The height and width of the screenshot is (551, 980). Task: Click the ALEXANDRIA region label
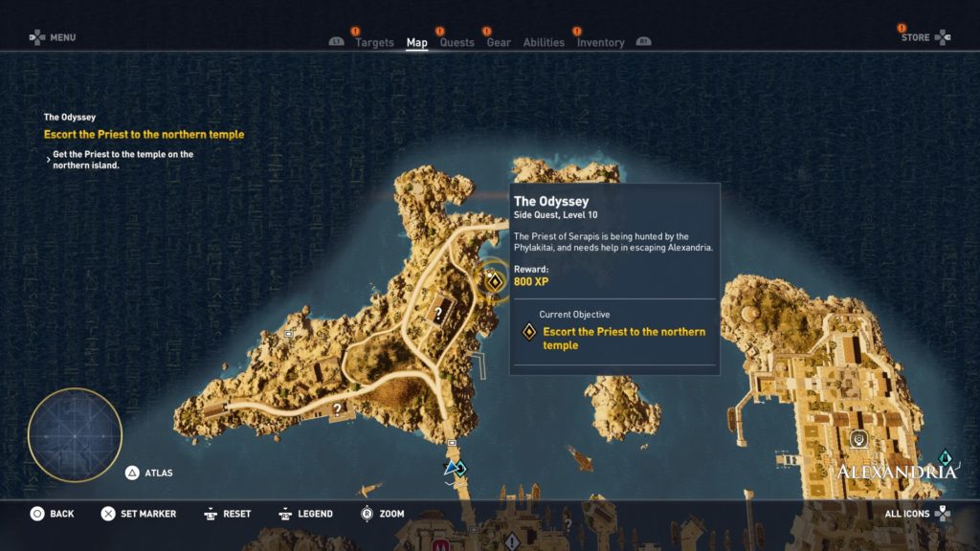click(x=896, y=473)
